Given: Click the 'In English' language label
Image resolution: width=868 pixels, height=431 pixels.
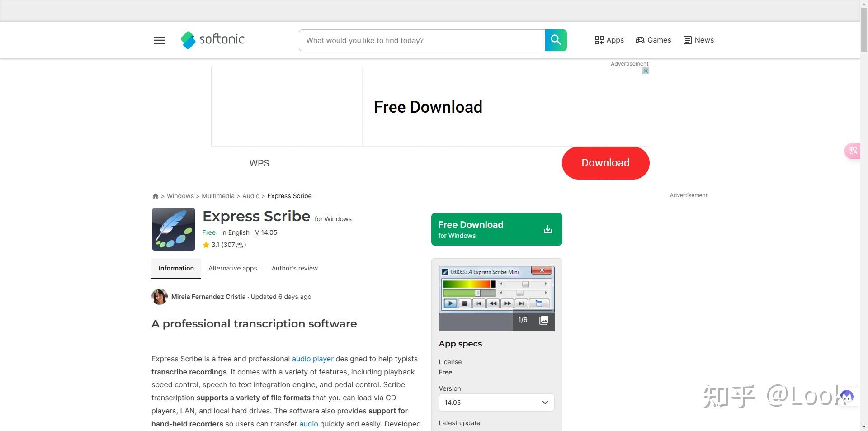Looking at the screenshot, I should pos(235,232).
